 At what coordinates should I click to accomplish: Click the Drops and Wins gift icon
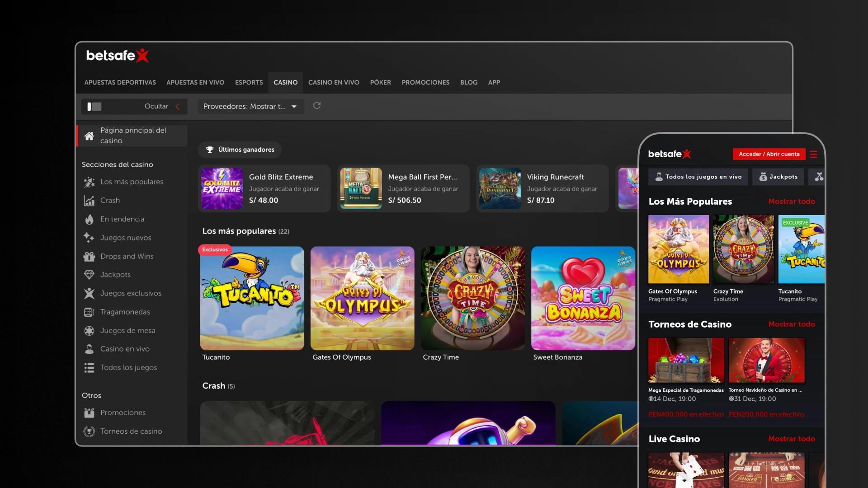(89, 256)
